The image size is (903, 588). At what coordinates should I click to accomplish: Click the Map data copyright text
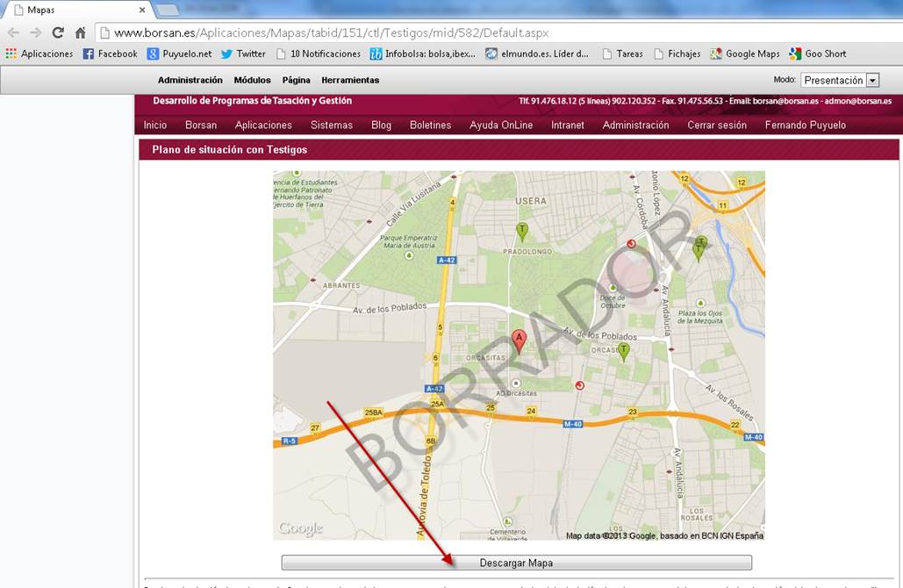664,535
